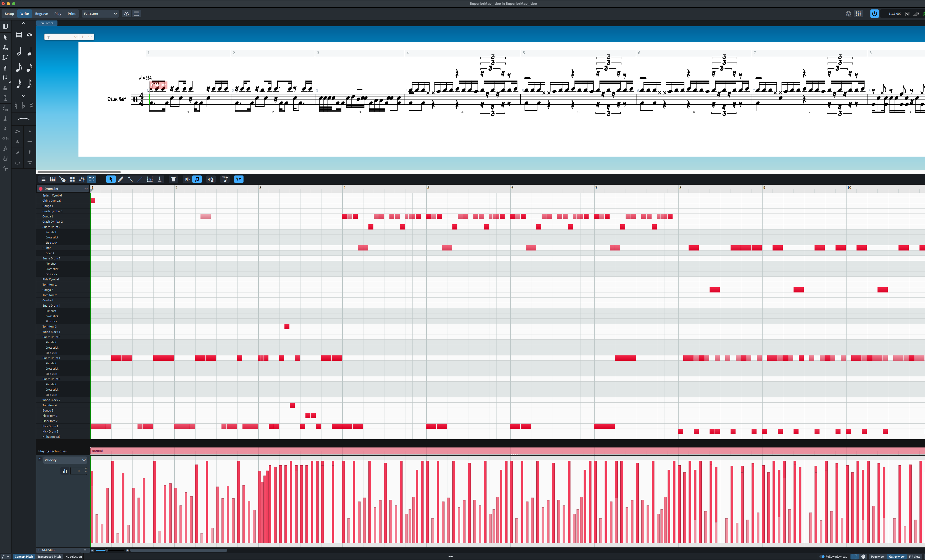Screen dimensions: 925x560
Task: Click the trash delete icon in editor toolbar
Action: click(173, 179)
